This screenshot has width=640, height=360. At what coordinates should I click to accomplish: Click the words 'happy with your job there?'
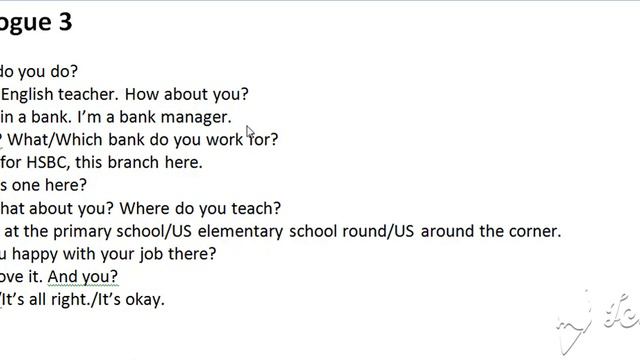114,254
